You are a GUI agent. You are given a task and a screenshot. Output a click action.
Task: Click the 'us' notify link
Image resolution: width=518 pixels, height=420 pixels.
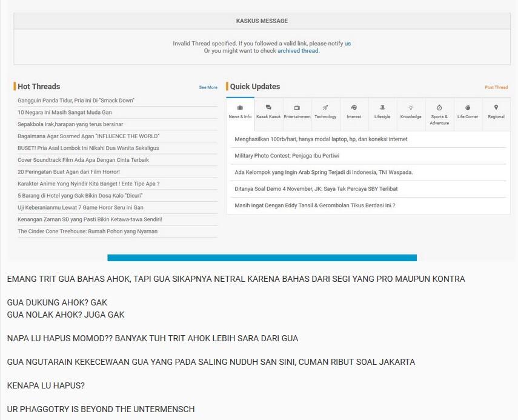click(348, 43)
